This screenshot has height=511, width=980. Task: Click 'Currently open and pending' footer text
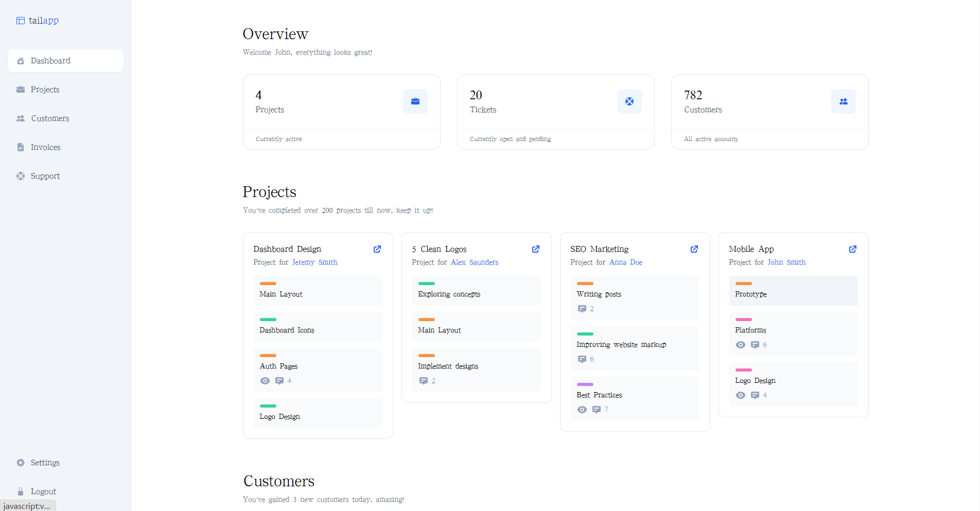(510, 139)
